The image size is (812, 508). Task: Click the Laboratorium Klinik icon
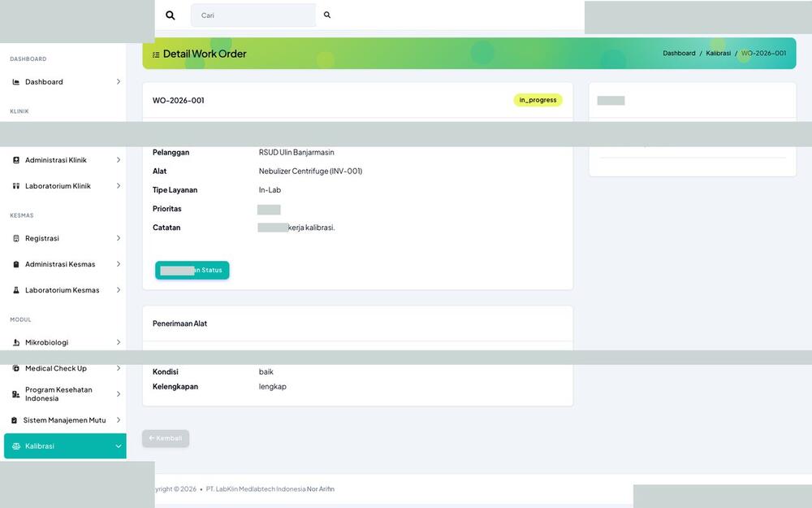click(16, 186)
